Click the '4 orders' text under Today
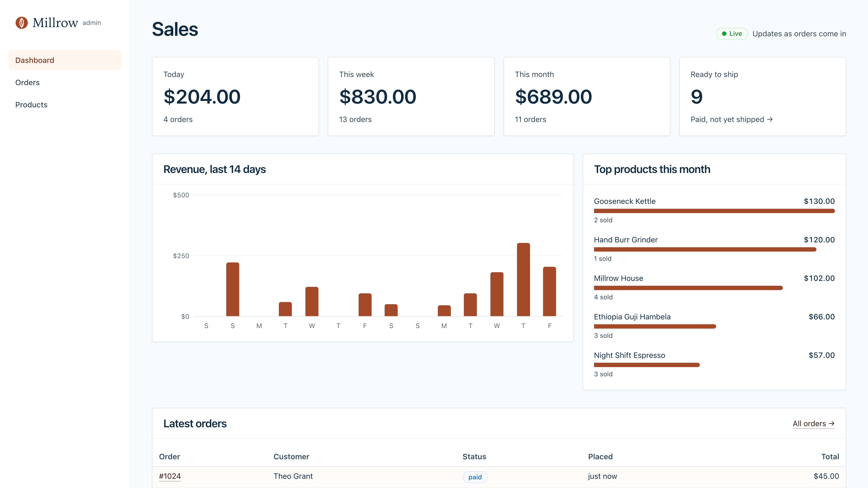 178,119
